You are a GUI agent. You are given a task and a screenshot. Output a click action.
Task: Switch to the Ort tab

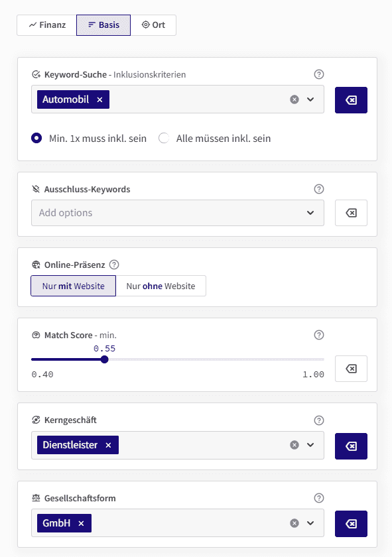pos(153,25)
